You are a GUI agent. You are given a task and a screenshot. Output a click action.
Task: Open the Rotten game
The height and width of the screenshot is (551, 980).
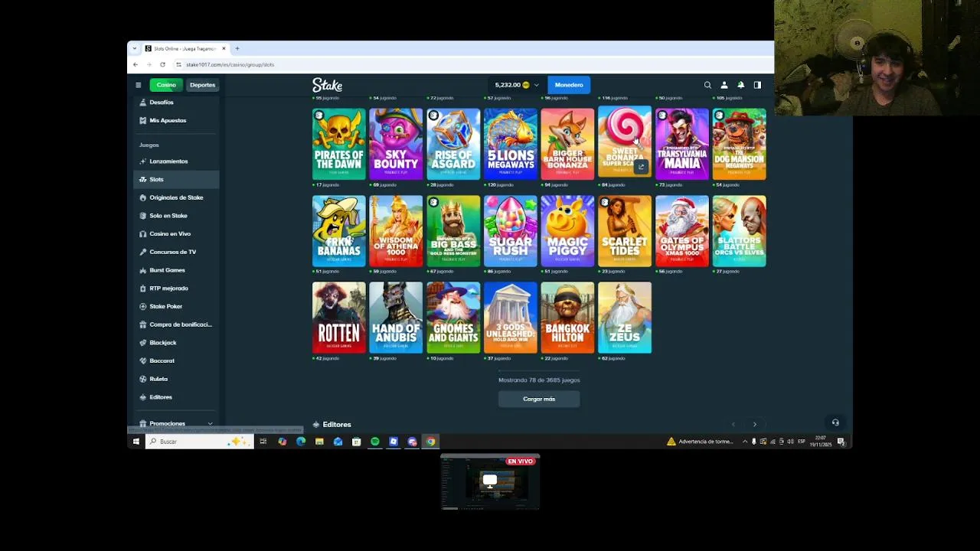coord(339,318)
